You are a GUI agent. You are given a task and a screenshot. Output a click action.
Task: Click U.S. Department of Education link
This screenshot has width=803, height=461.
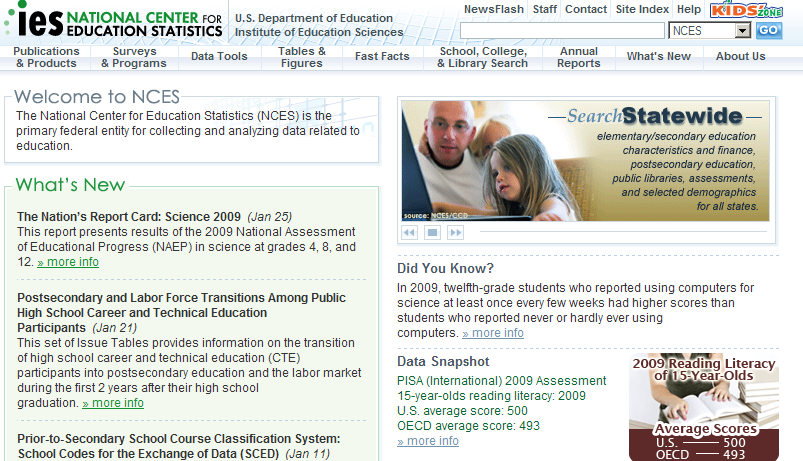[x=314, y=18]
